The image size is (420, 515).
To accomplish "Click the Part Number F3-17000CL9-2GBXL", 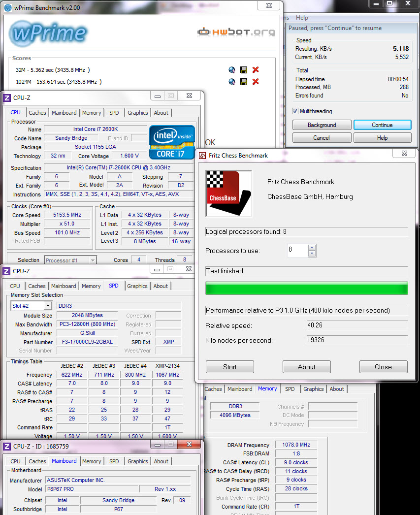I will 87,342.
